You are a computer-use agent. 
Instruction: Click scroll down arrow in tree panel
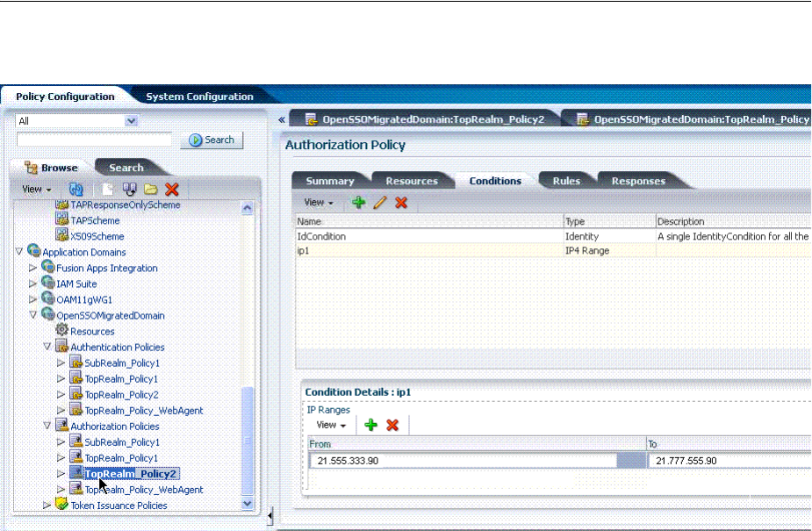[x=248, y=503]
